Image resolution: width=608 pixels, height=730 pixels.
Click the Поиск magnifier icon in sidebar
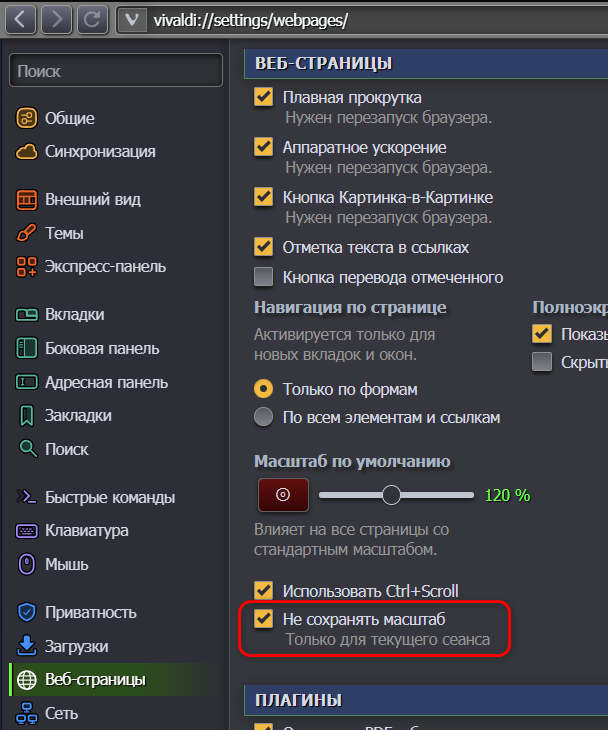27,449
